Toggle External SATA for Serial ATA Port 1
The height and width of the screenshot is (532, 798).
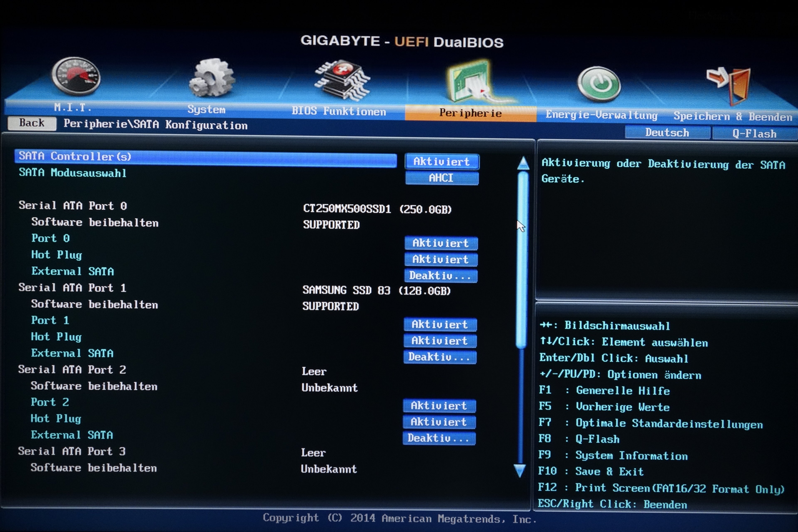439,357
